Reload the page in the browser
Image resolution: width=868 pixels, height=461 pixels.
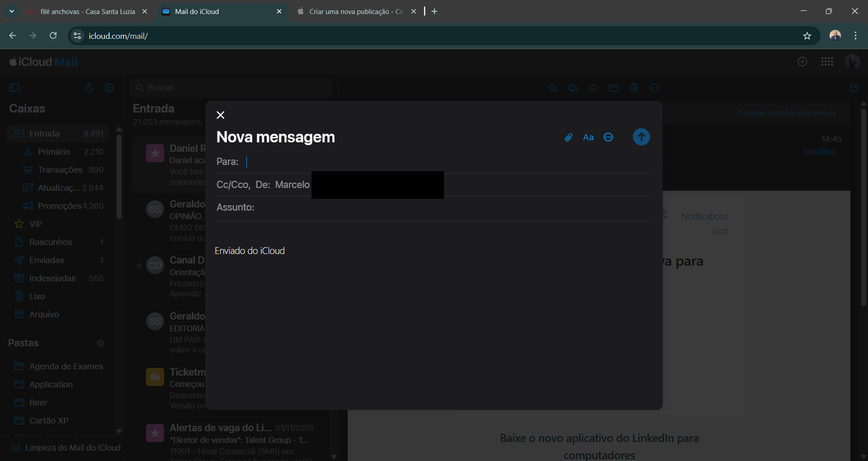(53, 36)
